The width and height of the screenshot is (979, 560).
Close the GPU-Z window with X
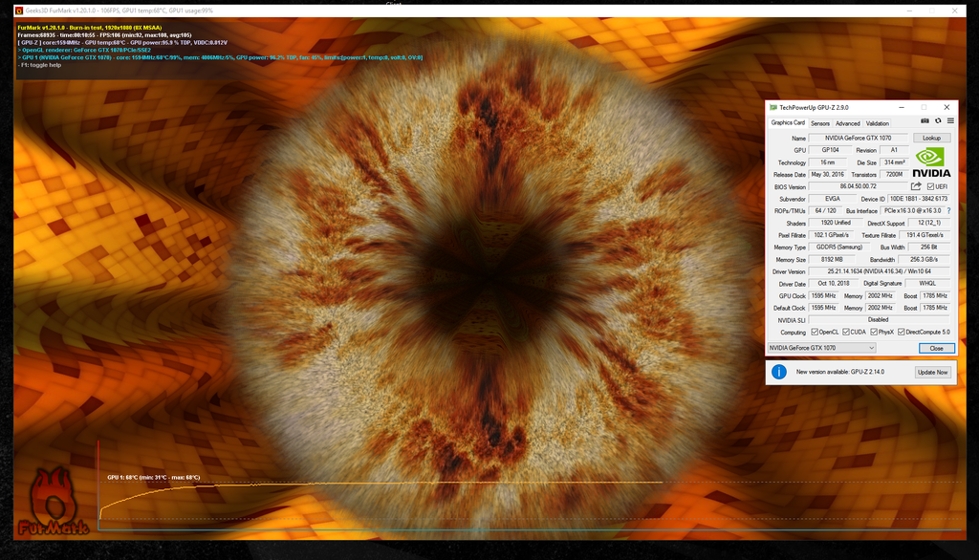point(946,107)
